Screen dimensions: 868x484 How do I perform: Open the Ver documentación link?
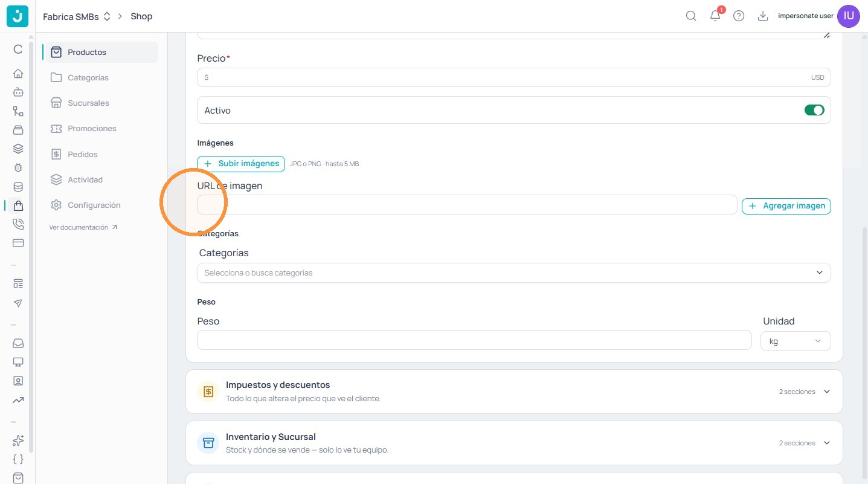point(83,227)
